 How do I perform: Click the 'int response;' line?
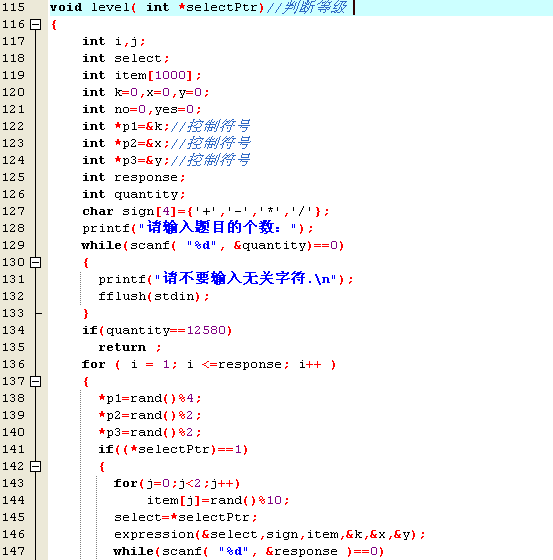(x=134, y=177)
